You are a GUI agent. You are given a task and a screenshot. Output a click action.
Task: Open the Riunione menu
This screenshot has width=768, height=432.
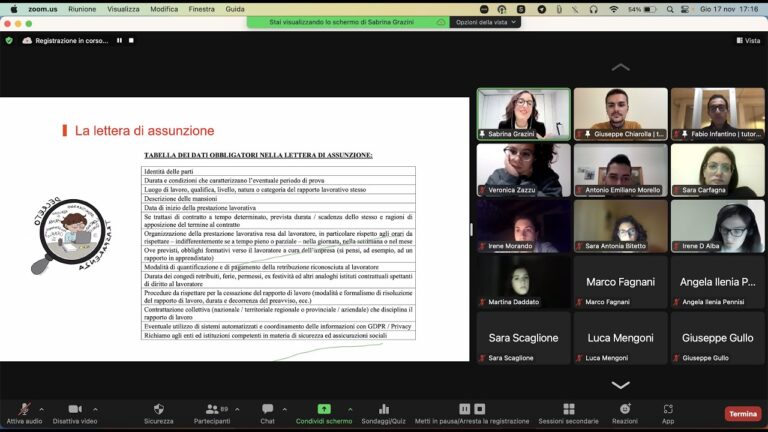(x=82, y=9)
